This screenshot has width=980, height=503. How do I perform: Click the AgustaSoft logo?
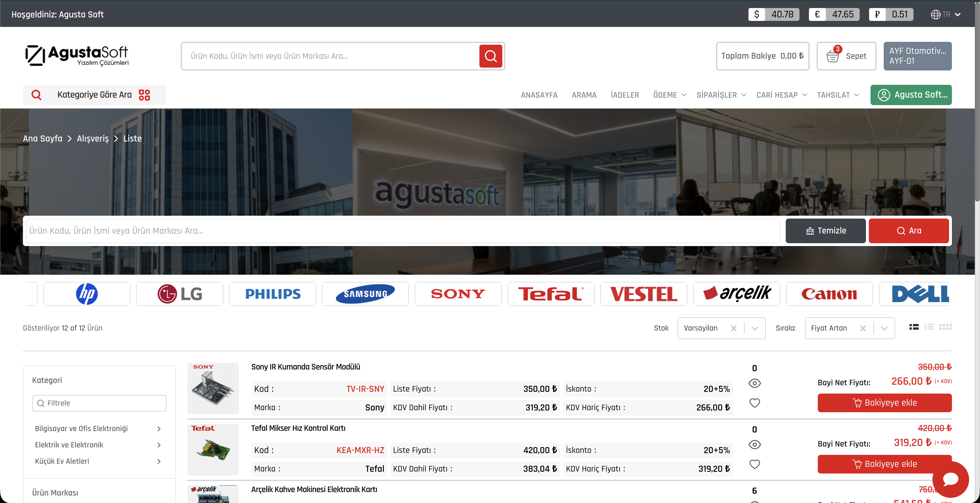coord(77,56)
